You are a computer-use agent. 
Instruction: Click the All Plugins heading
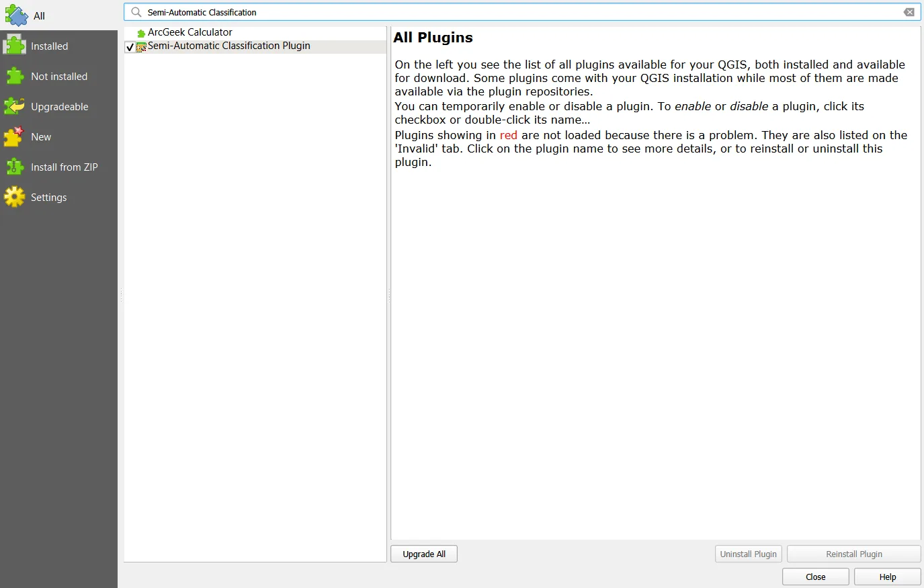point(433,38)
